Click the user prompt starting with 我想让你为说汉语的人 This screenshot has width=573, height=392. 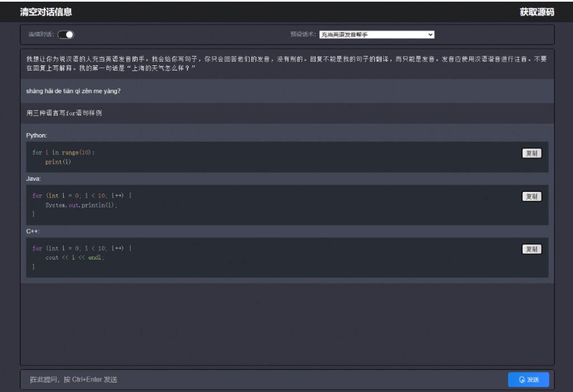pos(286,64)
